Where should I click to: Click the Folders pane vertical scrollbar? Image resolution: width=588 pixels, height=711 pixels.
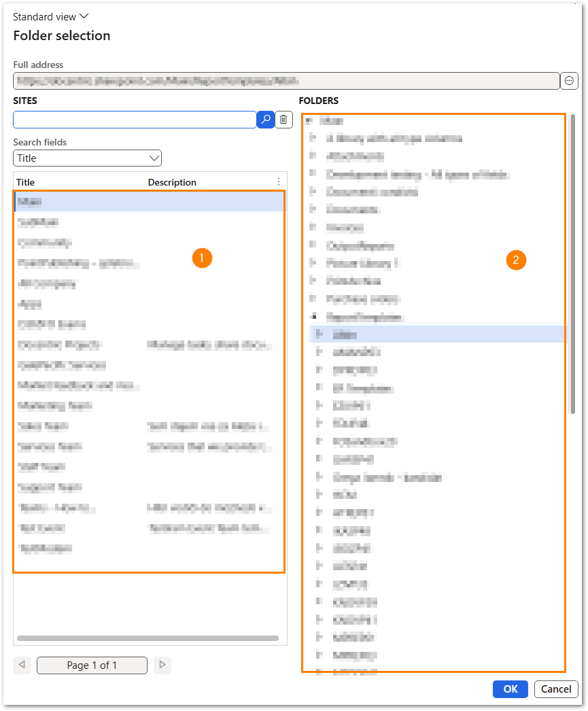click(574, 265)
